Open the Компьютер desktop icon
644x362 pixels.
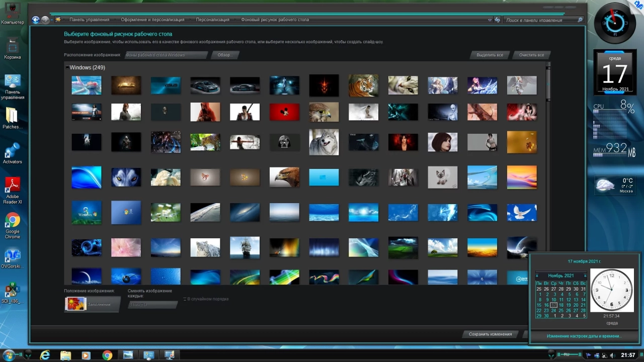(12, 13)
